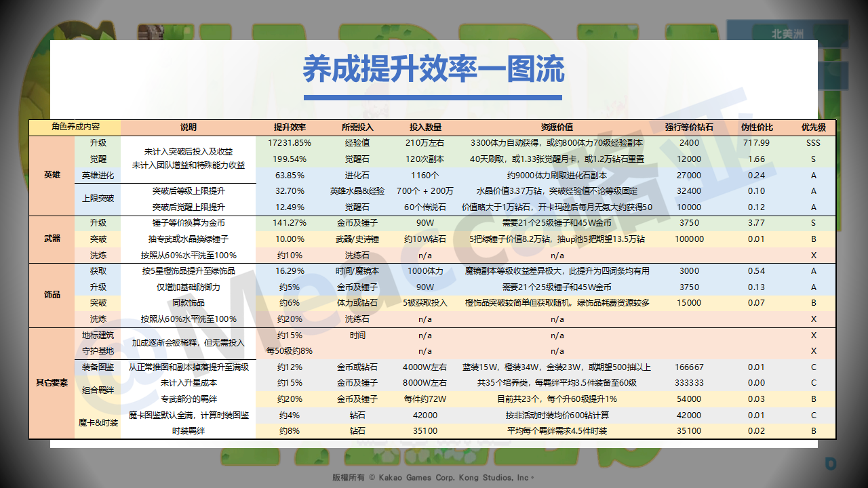This screenshot has width=868, height=488.
Task: Select the 每件约72W quantity cell
Action: [x=425, y=399]
